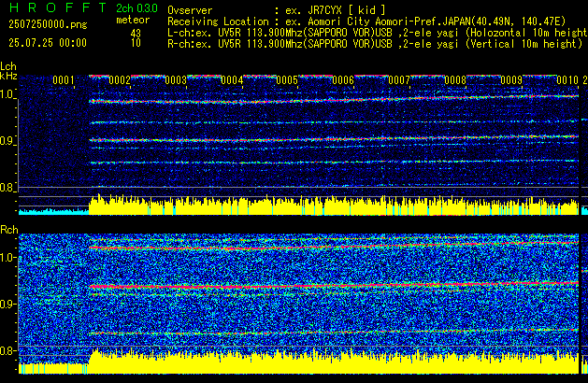Image resolution: width=588 pixels, height=383 pixels.
Task: Click time marker 0006 on Lch spectrogram
Action: click(343, 80)
